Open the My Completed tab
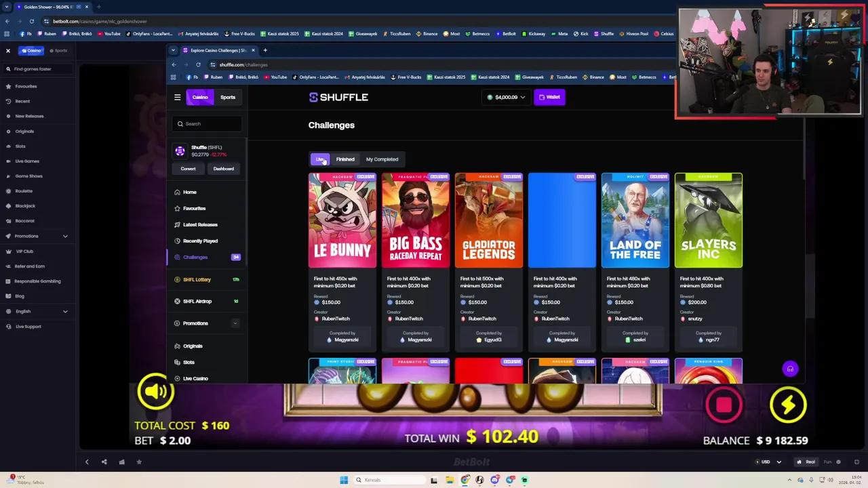The width and height of the screenshot is (868, 488). [382, 159]
